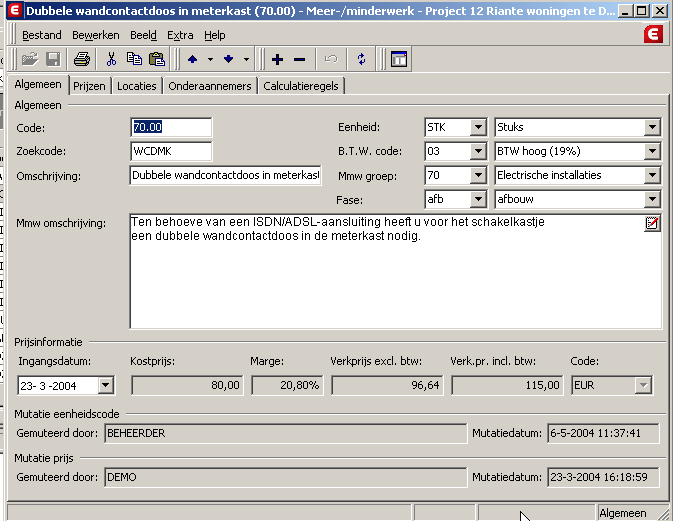Print using the printer toolbar icon
673x521 pixels.
82,59
